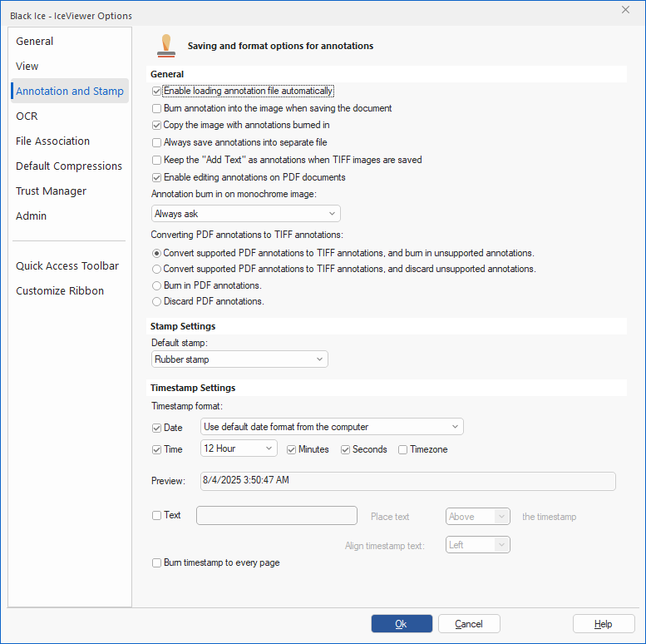This screenshot has height=644, width=646.
Task: Open Default Compressions settings
Action: pos(69,166)
